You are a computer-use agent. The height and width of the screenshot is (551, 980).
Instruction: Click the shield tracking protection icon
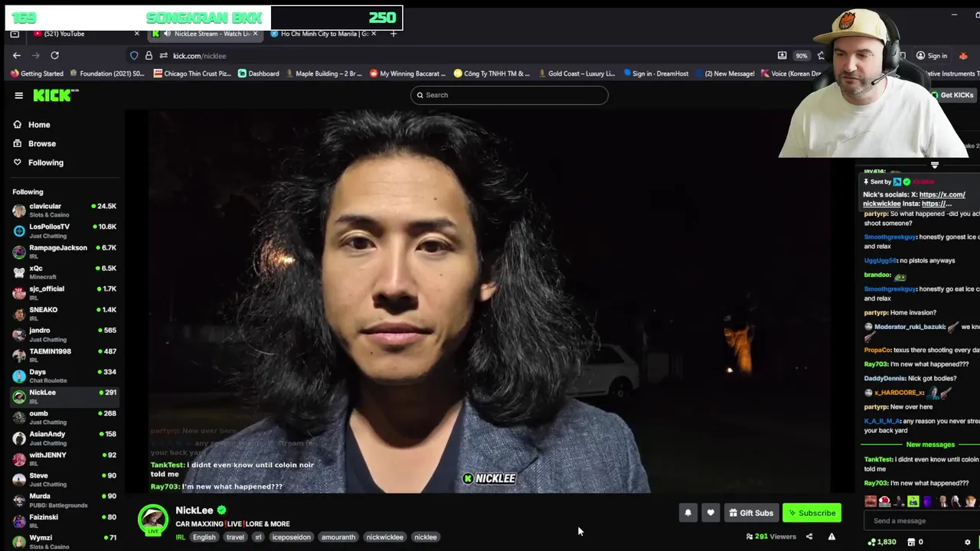[134, 56]
